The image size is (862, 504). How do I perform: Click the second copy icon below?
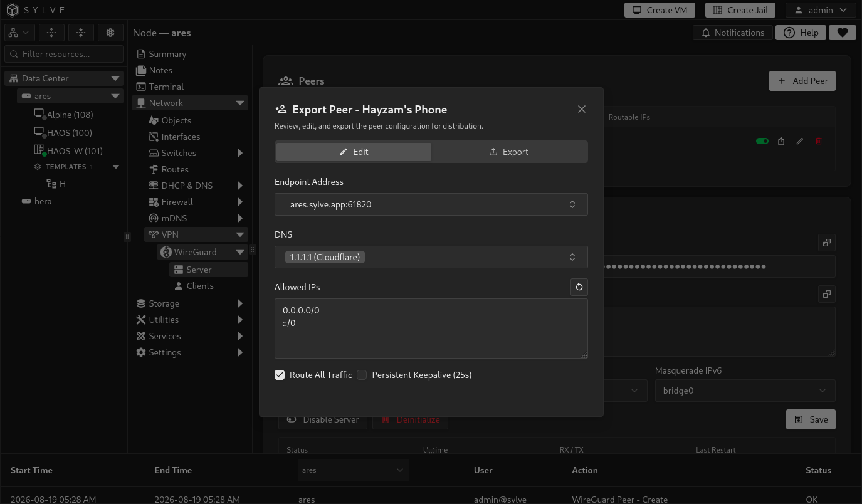click(x=827, y=294)
